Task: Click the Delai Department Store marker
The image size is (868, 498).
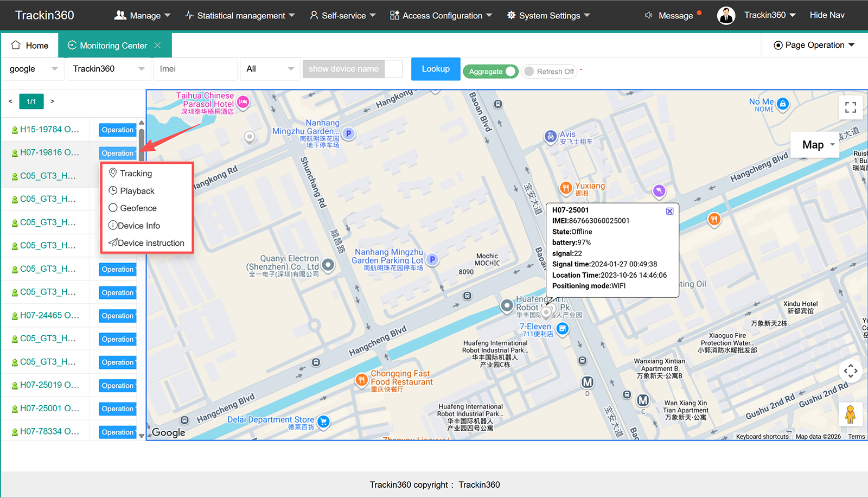Action: pyautogui.click(x=323, y=422)
